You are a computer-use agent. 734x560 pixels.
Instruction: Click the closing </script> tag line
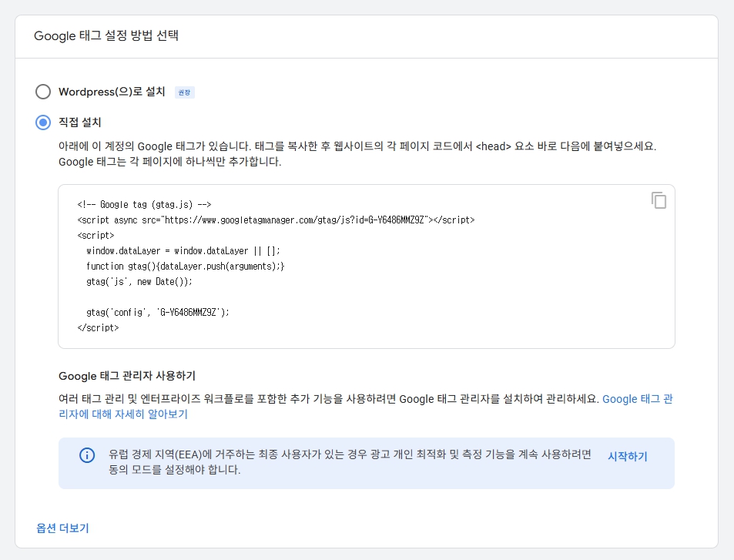(98, 327)
